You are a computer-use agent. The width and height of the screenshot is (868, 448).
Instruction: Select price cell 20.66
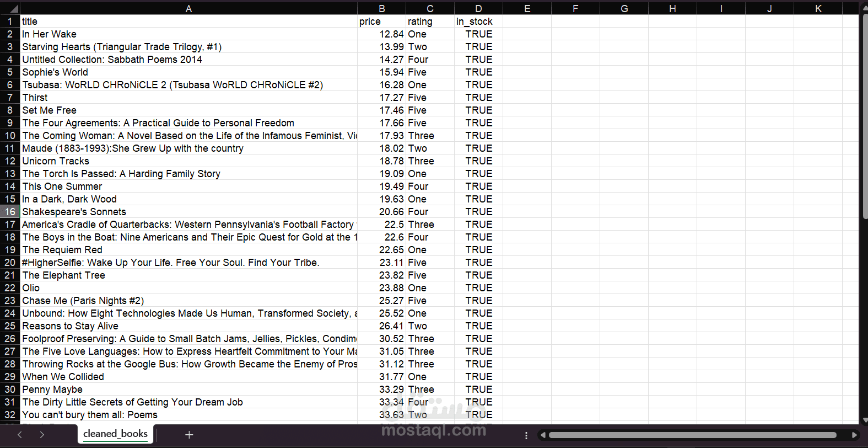381,212
